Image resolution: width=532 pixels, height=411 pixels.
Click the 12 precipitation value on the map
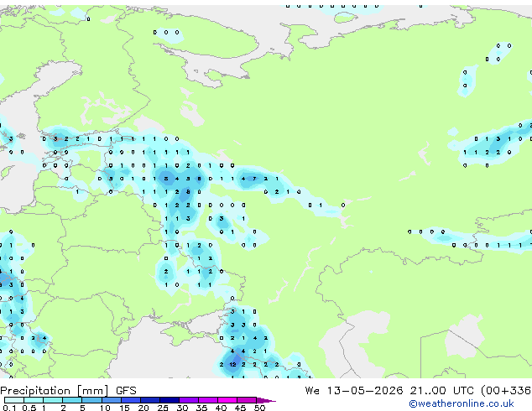point(232,365)
